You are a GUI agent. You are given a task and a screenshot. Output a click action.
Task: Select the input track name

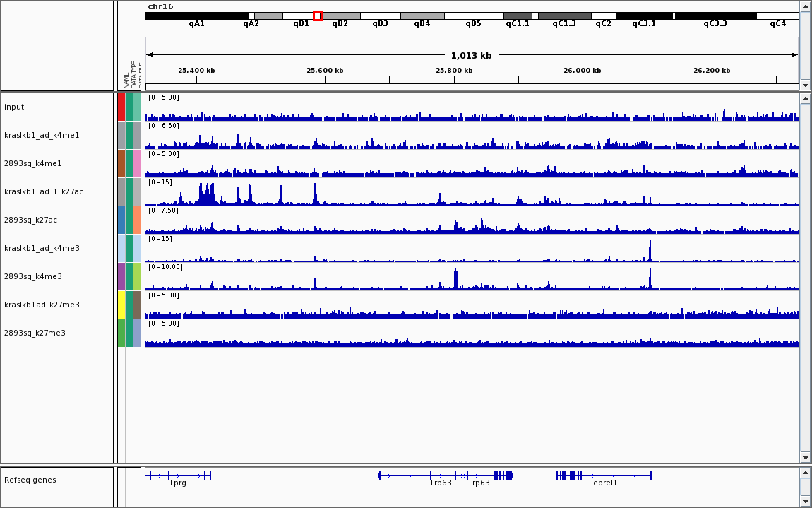[14, 107]
